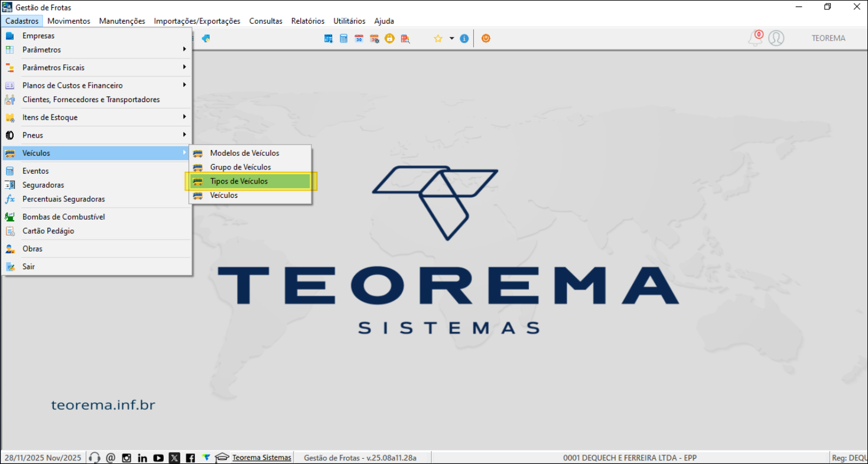Click the Teorema Sistemas link
Viewport: 868px width, 464px height.
coord(262,458)
